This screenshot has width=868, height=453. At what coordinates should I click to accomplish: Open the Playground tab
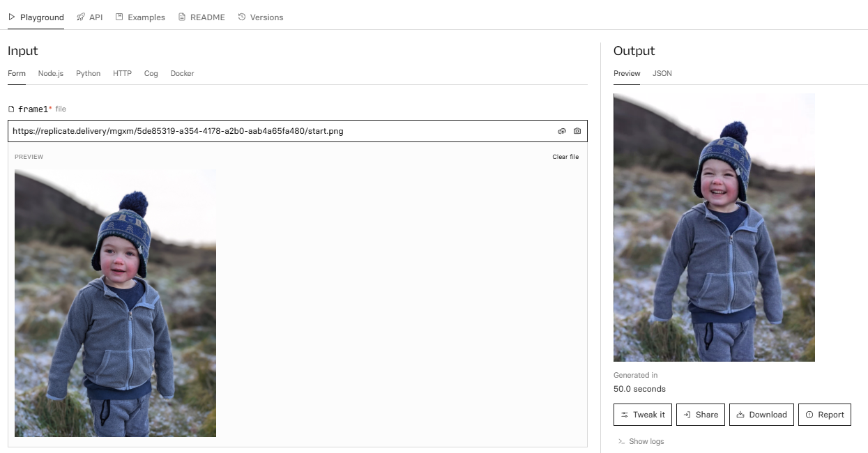[36, 17]
